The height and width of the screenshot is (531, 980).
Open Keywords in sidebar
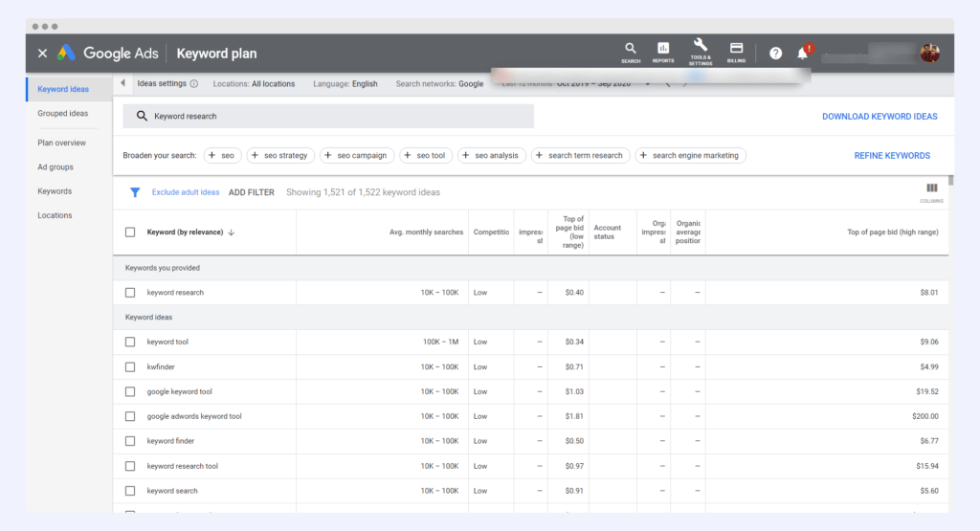click(x=55, y=191)
